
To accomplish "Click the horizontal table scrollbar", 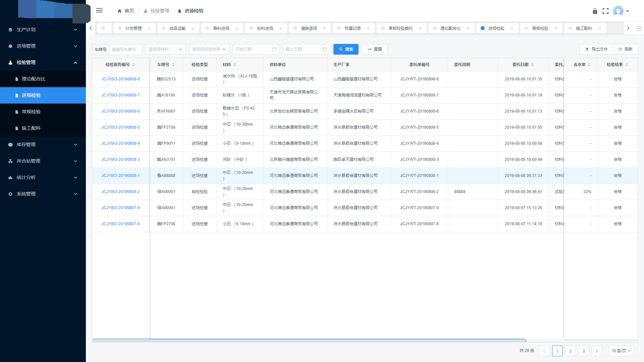I will coord(309,341).
